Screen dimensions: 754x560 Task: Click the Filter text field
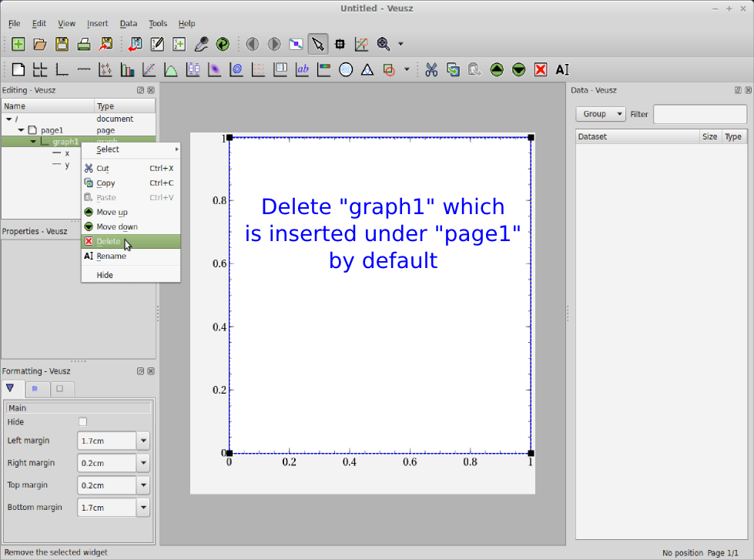coord(699,114)
